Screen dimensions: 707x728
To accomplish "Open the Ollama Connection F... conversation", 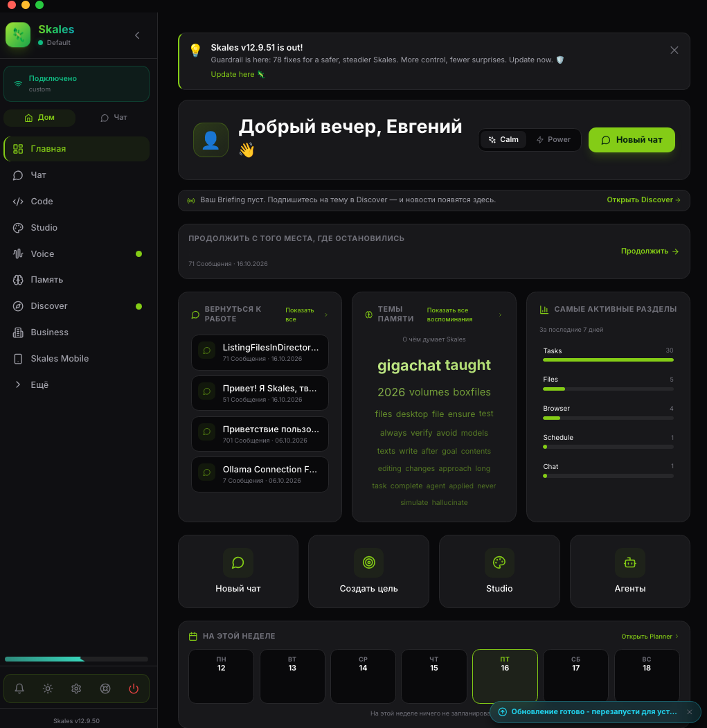I will pos(260,474).
